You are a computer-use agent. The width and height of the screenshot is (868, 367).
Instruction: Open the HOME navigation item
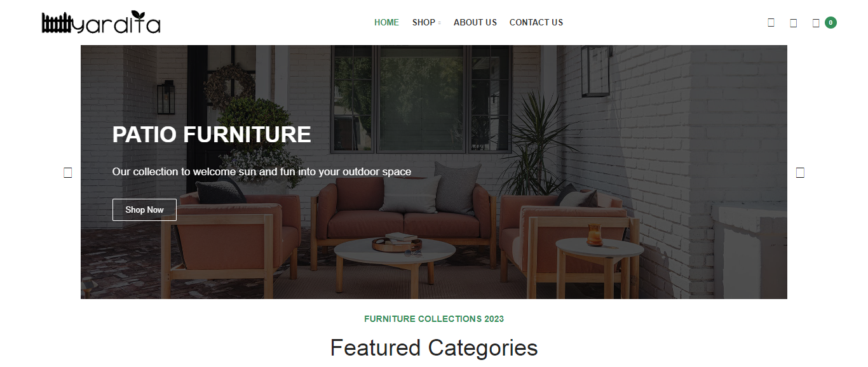(x=386, y=22)
